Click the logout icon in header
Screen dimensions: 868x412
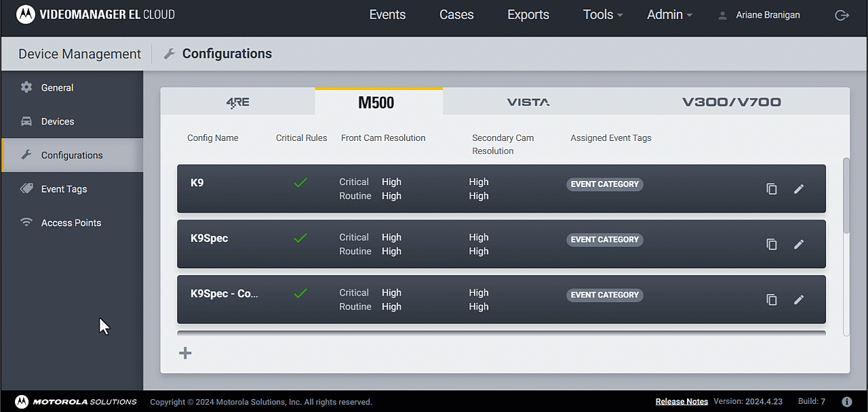[x=842, y=15]
